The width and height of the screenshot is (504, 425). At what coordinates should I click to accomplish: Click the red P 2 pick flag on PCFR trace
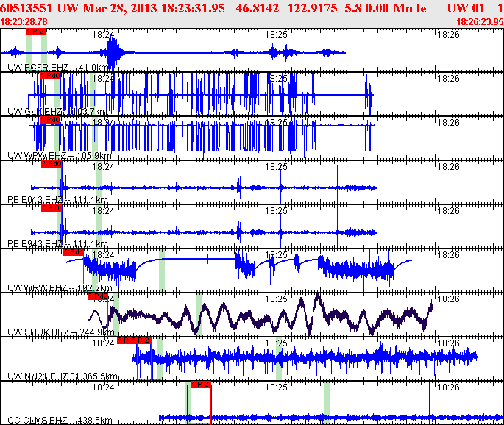[x=35, y=32]
